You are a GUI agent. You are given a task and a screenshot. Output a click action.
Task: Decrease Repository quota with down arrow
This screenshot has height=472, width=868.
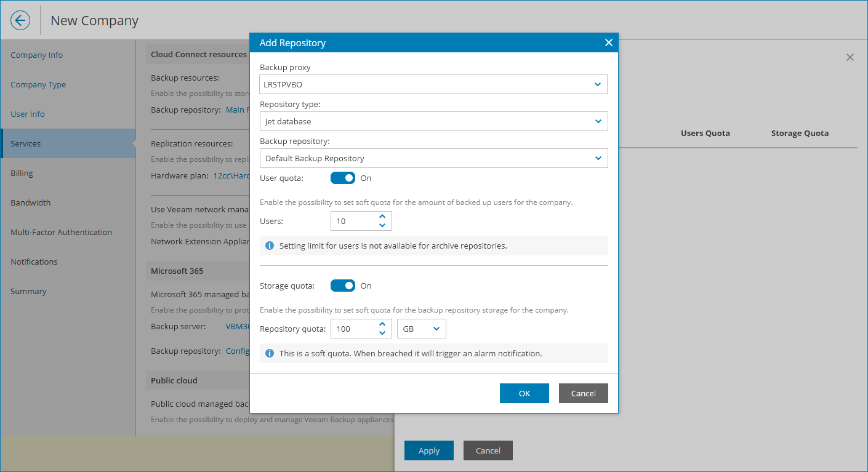[382, 333]
